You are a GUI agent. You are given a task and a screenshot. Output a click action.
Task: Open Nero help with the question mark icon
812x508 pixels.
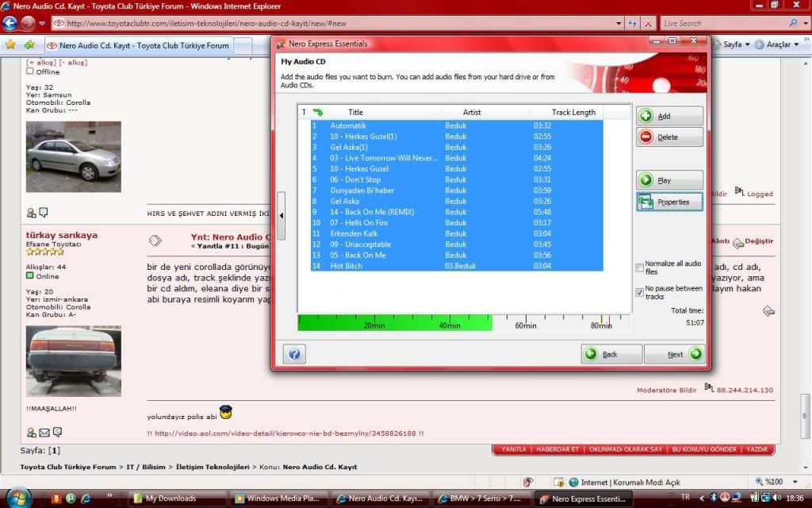pyautogui.click(x=293, y=354)
